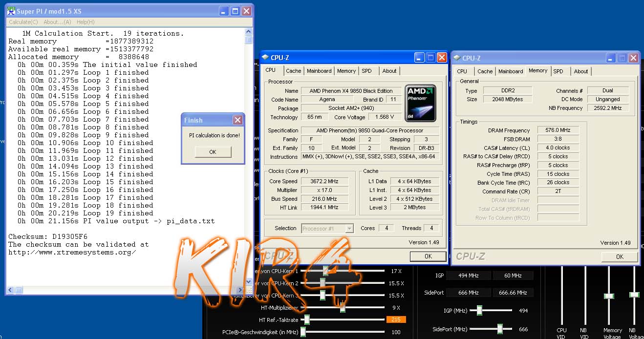Image resolution: width=644 pixels, height=339 pixels.
Task: Click the HT Ref.-Taktrate slider handle
Action: coord(307,319)
